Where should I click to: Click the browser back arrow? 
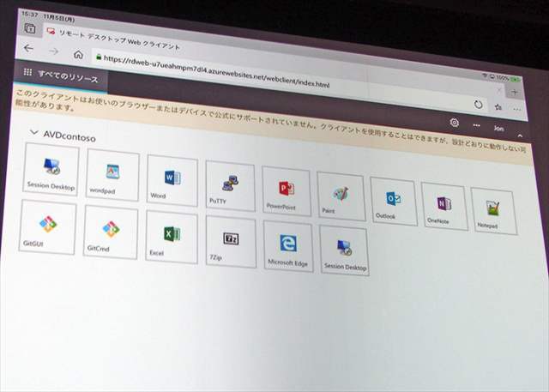(x=28, y=48)
